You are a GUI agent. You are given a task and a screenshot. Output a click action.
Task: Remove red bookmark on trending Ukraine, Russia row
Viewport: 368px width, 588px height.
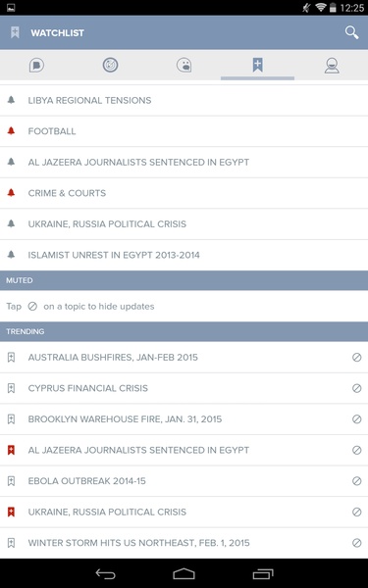click(11, 512)
